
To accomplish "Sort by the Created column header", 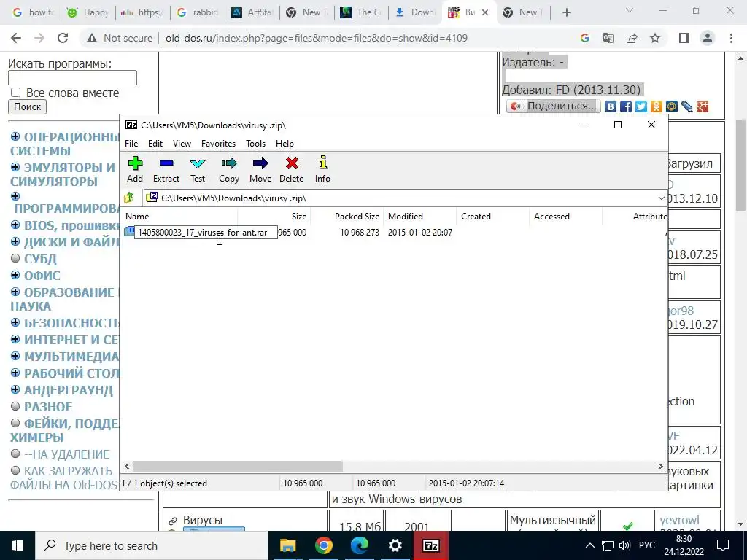I will tap(492, 216).
